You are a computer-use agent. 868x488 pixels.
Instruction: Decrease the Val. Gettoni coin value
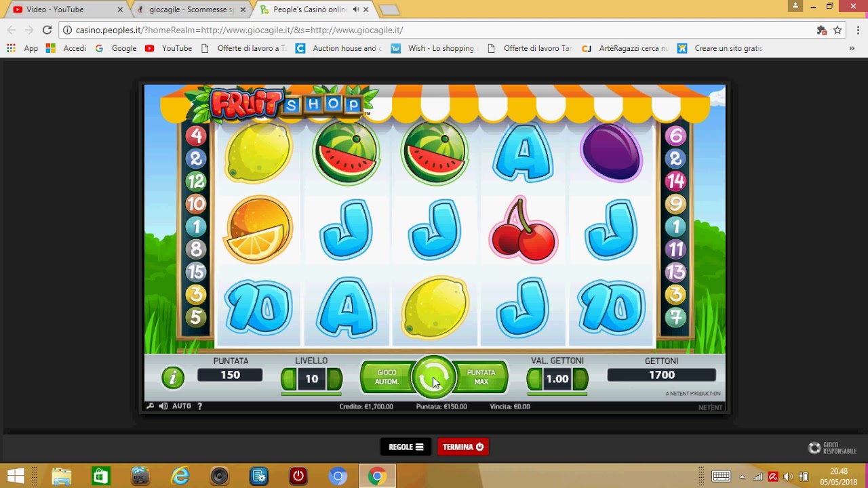click(x=534, y=379)
